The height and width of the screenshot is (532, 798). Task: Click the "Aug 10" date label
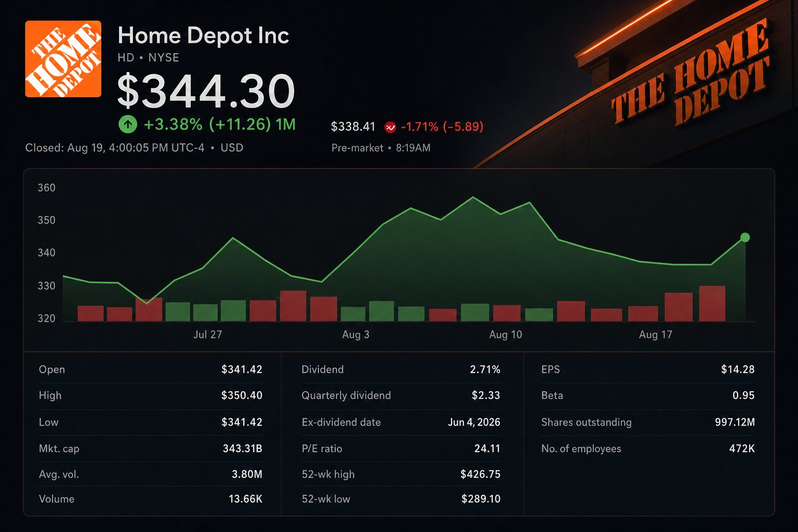(x=506, y=335)
